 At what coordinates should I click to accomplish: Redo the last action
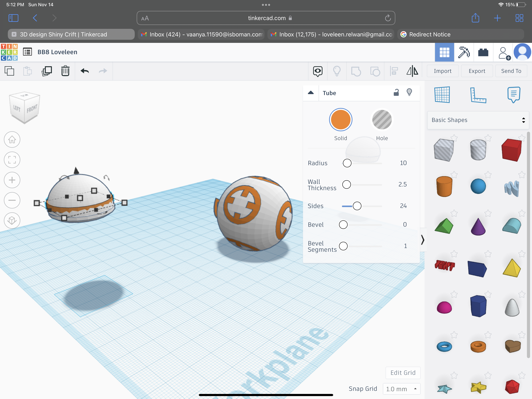pos(103,71)
